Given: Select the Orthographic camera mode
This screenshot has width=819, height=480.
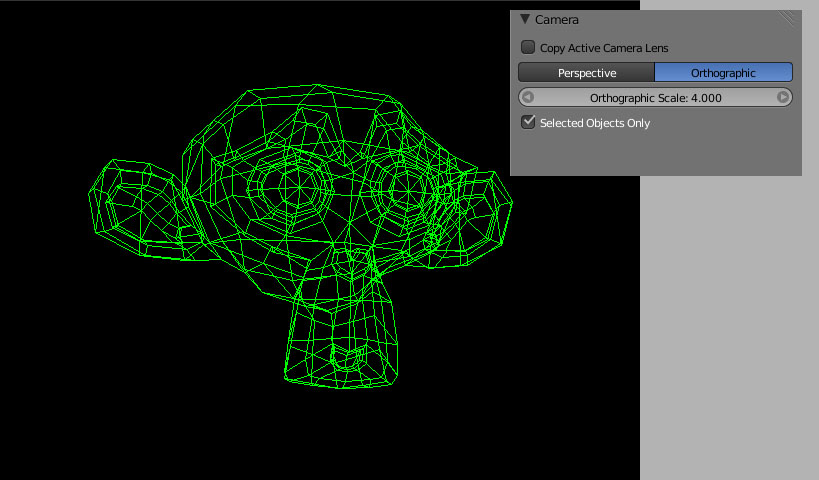Looking at the screenshot, I should 723,73.
